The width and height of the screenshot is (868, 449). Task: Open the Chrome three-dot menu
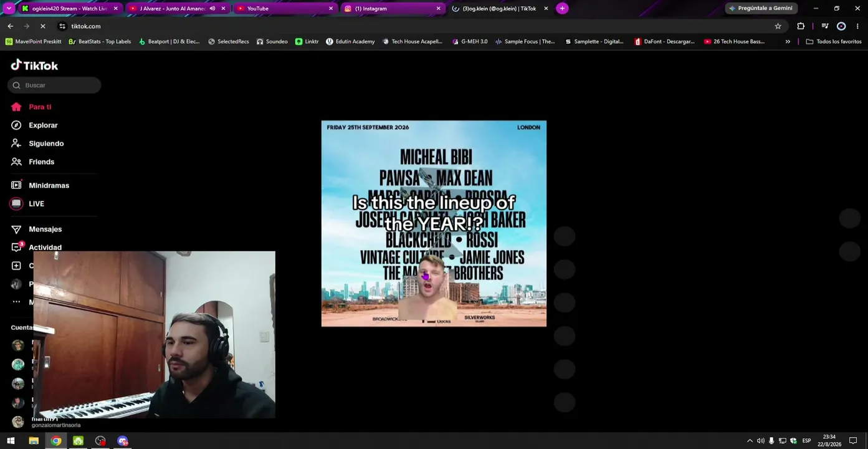coord(857,26)
